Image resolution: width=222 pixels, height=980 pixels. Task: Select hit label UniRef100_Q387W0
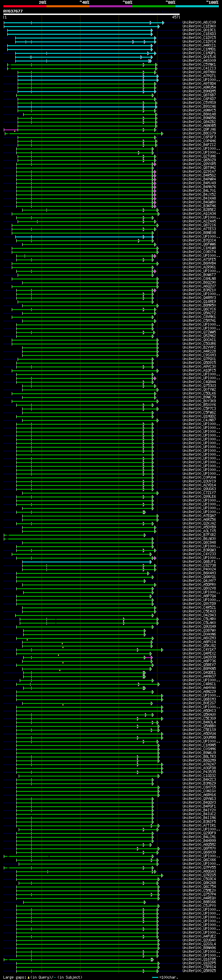click(199, 630)
